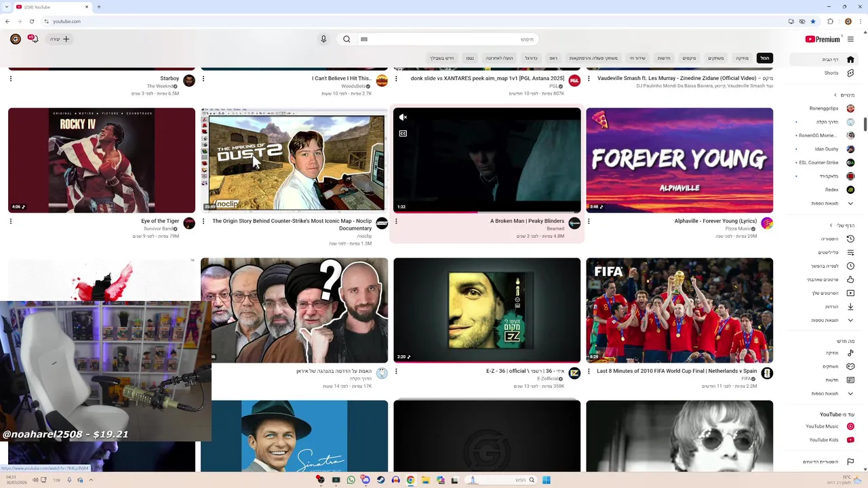Toggle captions on A Broken Man preview

point(403,134)
